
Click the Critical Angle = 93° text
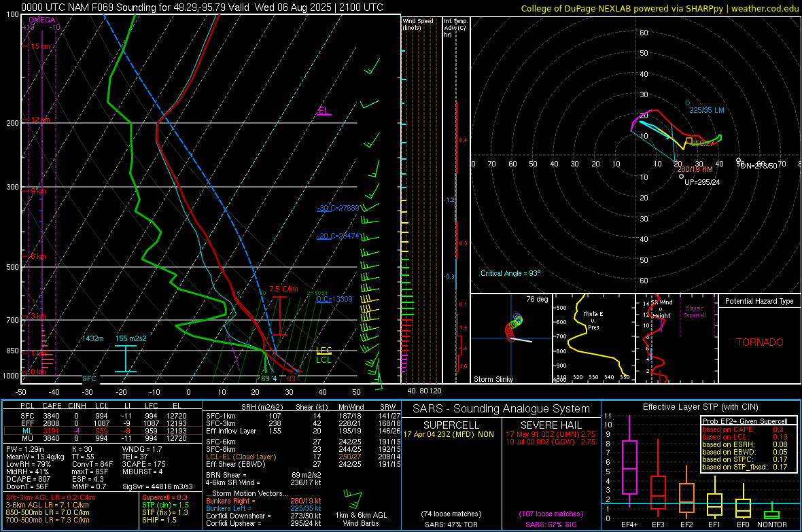510,273
